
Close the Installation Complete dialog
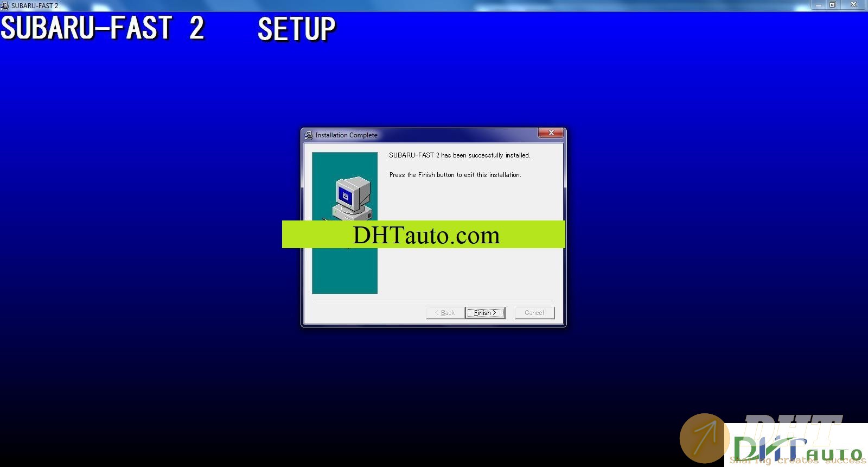pyautogui.click(x=551, y=133)
